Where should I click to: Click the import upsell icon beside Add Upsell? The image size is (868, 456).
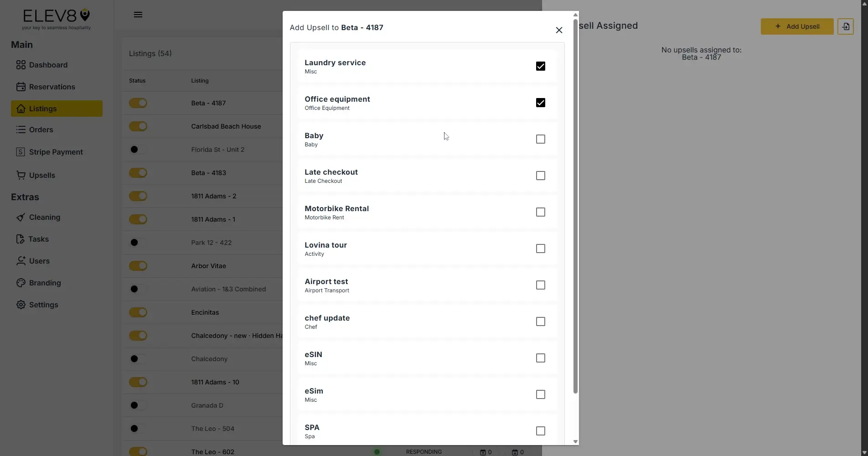pos(845,26)
